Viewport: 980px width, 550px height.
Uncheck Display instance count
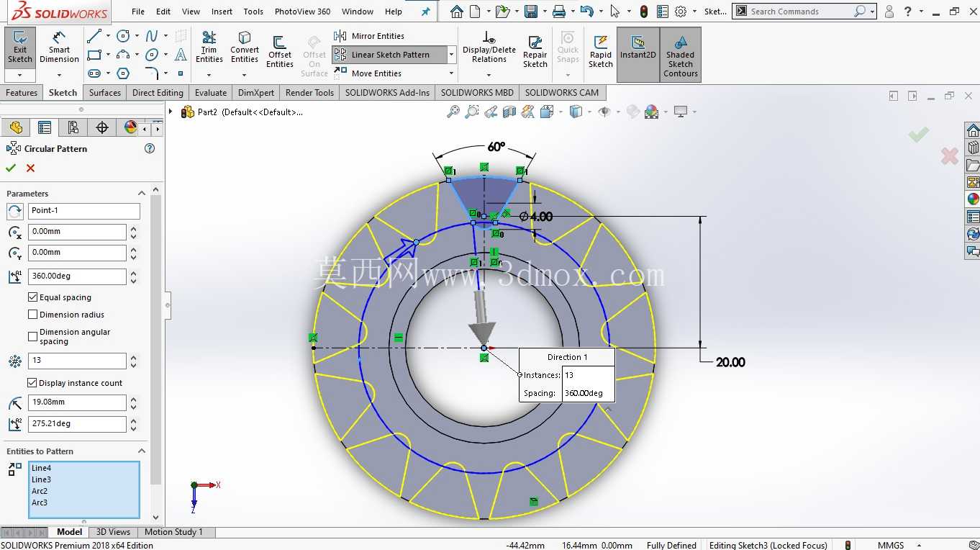(32, 383)
